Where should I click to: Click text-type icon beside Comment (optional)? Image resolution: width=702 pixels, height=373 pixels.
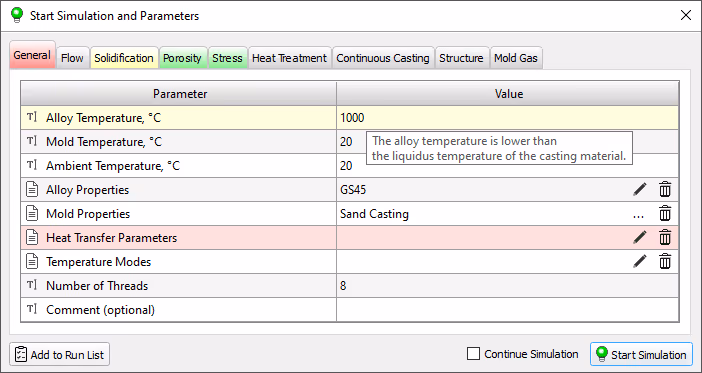32,309
